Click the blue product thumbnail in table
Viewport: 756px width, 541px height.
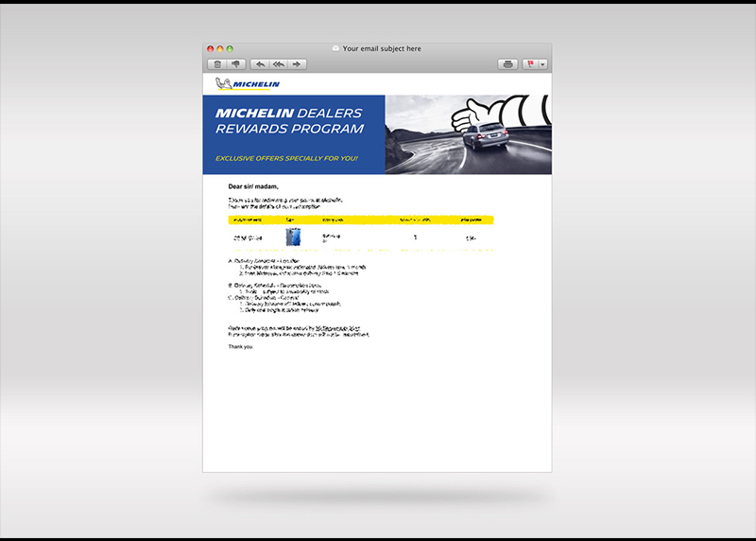(x=293, y=237)
